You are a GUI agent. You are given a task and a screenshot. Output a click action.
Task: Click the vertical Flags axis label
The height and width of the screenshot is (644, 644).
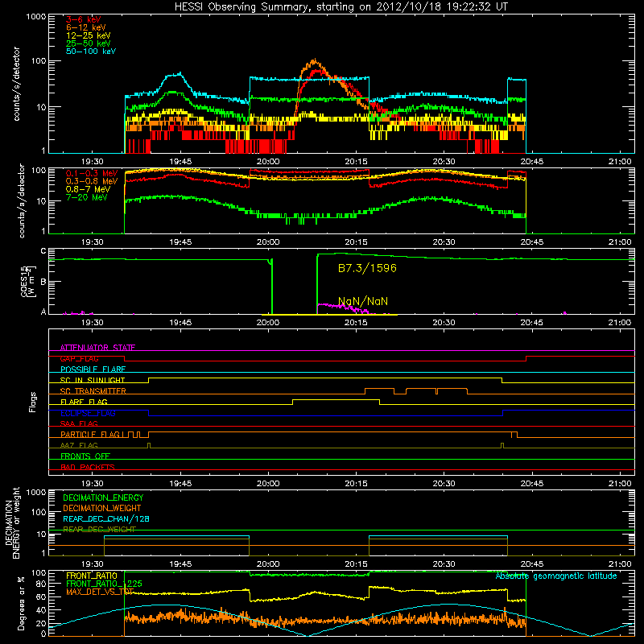pos(33,402)
